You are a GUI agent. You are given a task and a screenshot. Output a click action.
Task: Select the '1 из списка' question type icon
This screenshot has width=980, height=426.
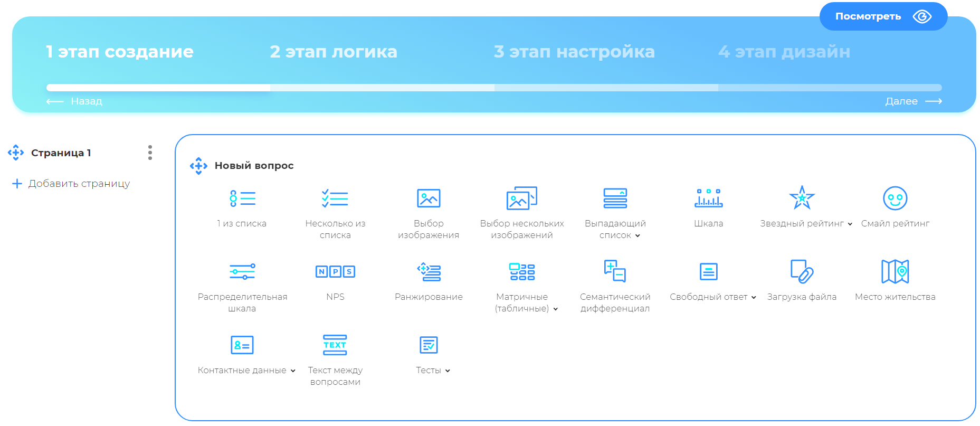[x=242, y=198]
